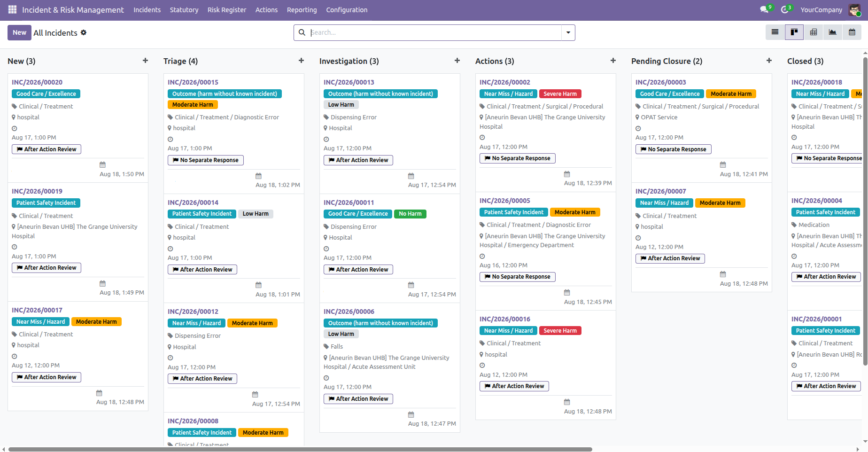
Task: Open the Reporting menu
Action: point(302,10)
